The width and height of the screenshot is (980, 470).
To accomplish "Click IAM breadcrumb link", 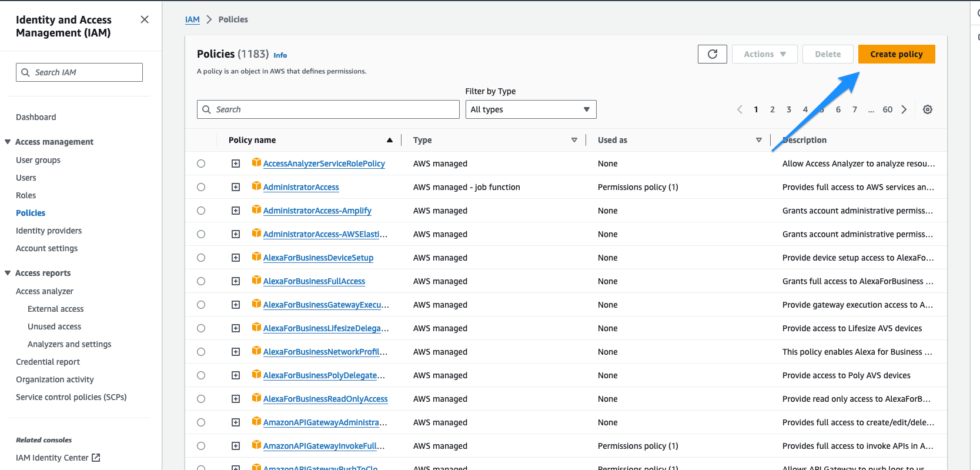I will point(192,19).
